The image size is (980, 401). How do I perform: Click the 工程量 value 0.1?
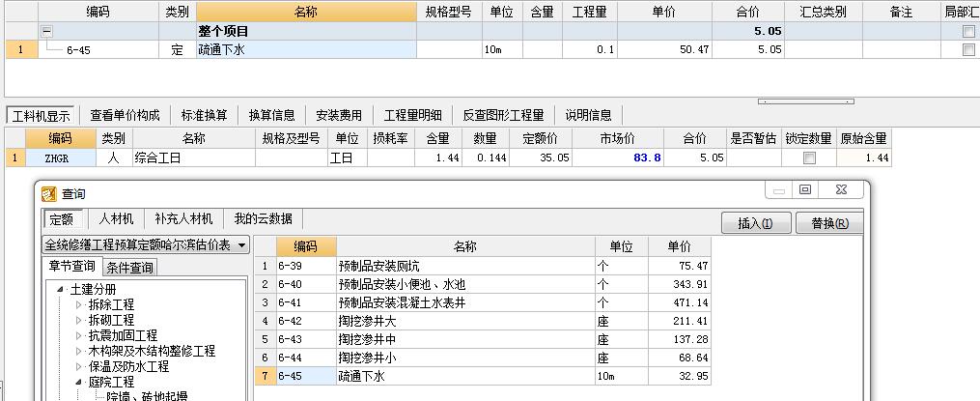[589, 49]
